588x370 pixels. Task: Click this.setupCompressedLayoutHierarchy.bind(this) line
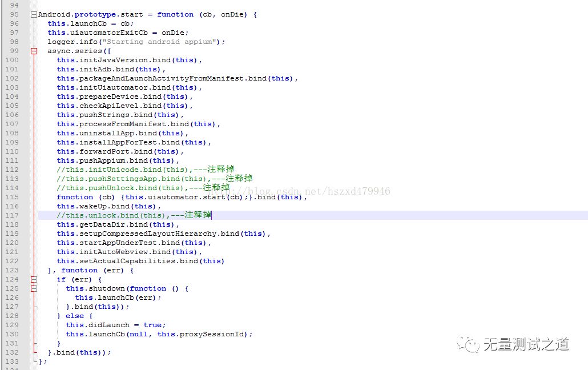(x=163, y=234)
